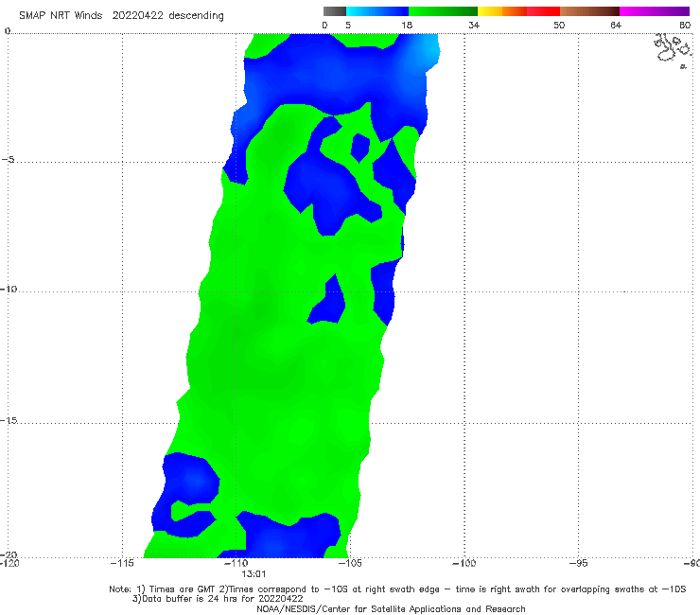Click the NOAA/NESDIS credit line

391,609
